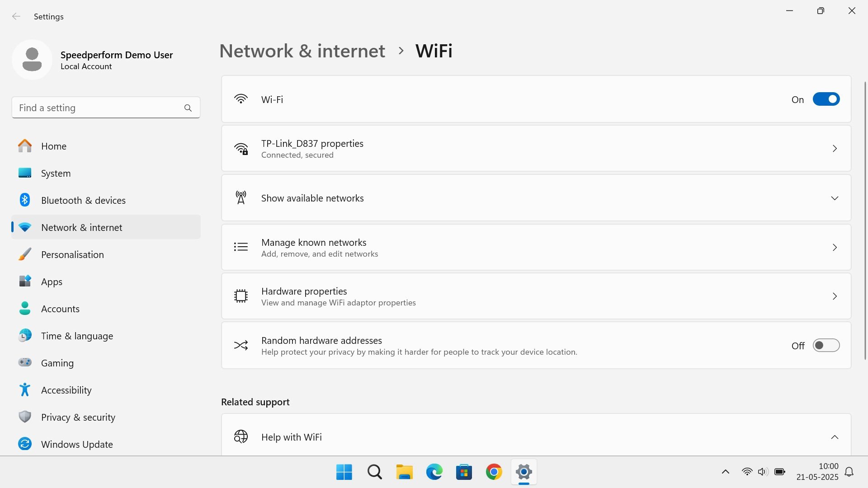The height and width of the screenshot is (488, 868).
Task: Collapse the Help with WiFi section
Action: click(x=835, y=437)
